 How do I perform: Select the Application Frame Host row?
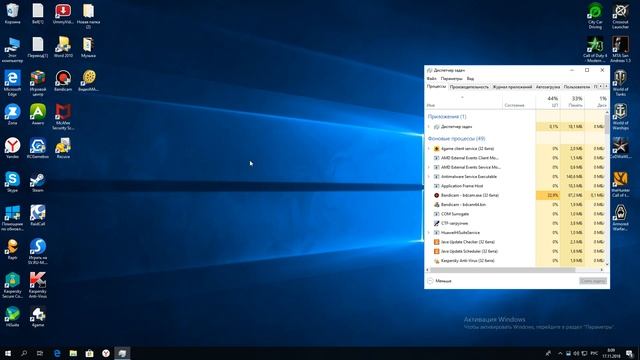pyautogui.click(x=516, y=186)
